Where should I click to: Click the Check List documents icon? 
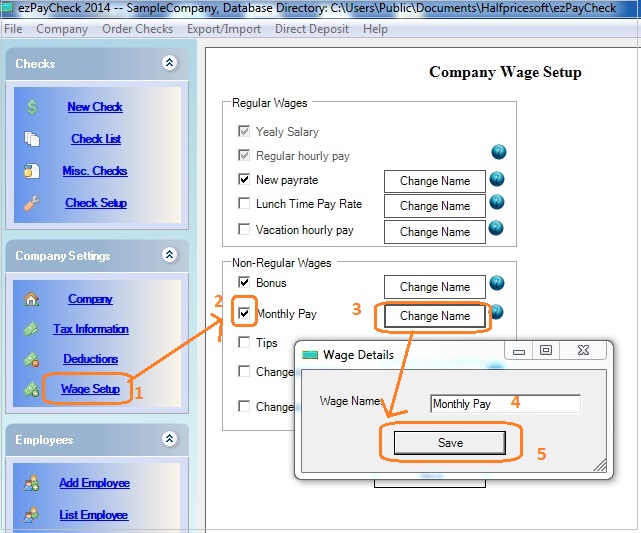point(32,139)
